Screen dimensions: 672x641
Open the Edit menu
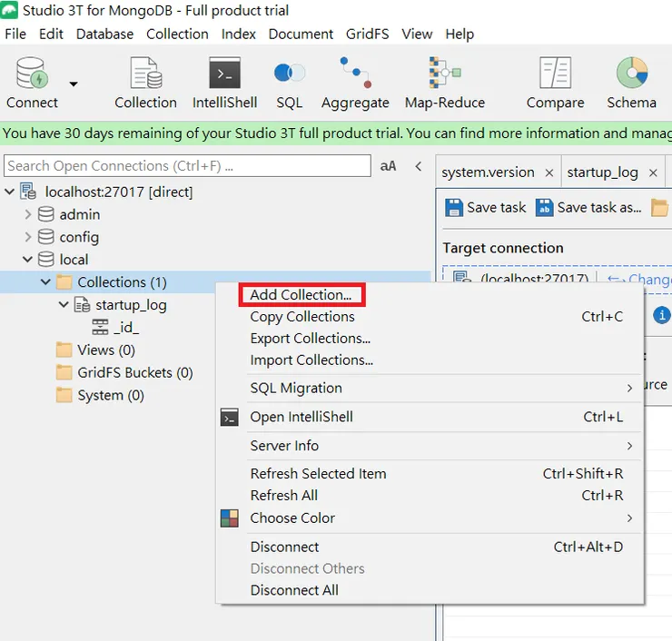tap(51, 34)
